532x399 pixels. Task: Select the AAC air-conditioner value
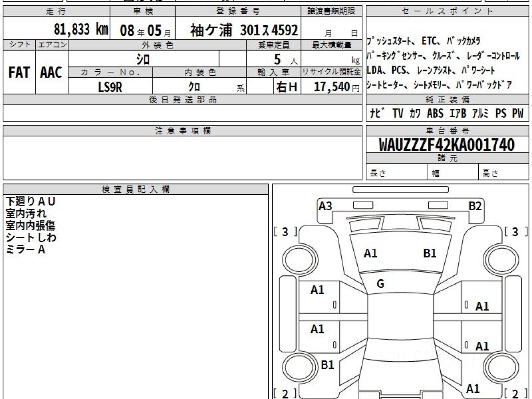click(51, 72)
